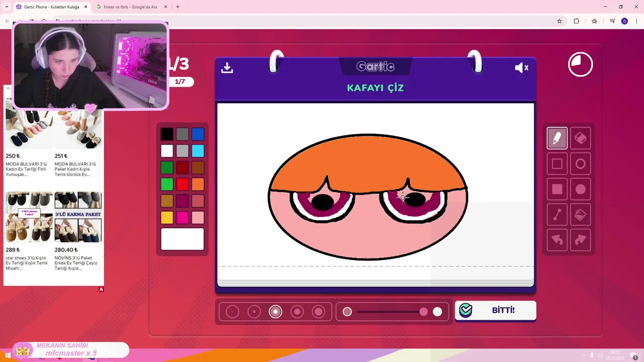Open browser extensions puzzle icon

[x=577, y=21]
